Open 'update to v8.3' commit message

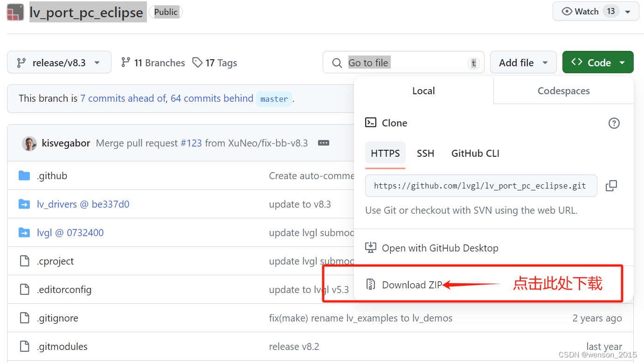tap(300, 204)
